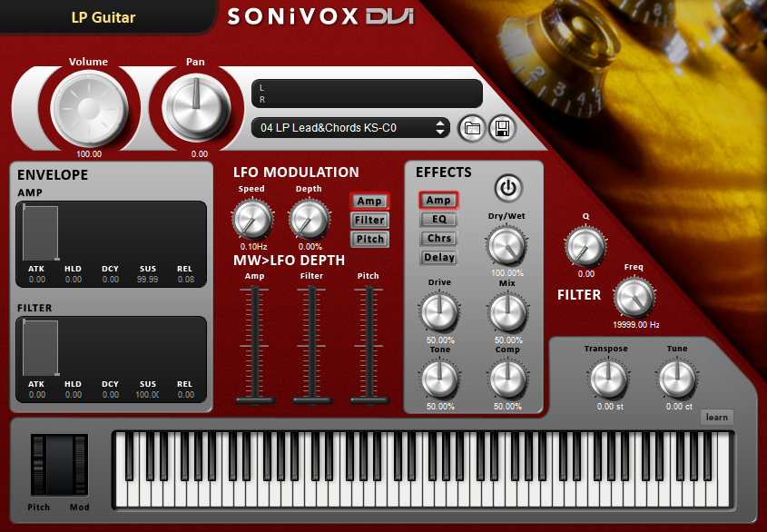The height and width of the screenshot is (532, 767).
Task: Click the FILTER envelope REL value
Action: pos(186,395)
